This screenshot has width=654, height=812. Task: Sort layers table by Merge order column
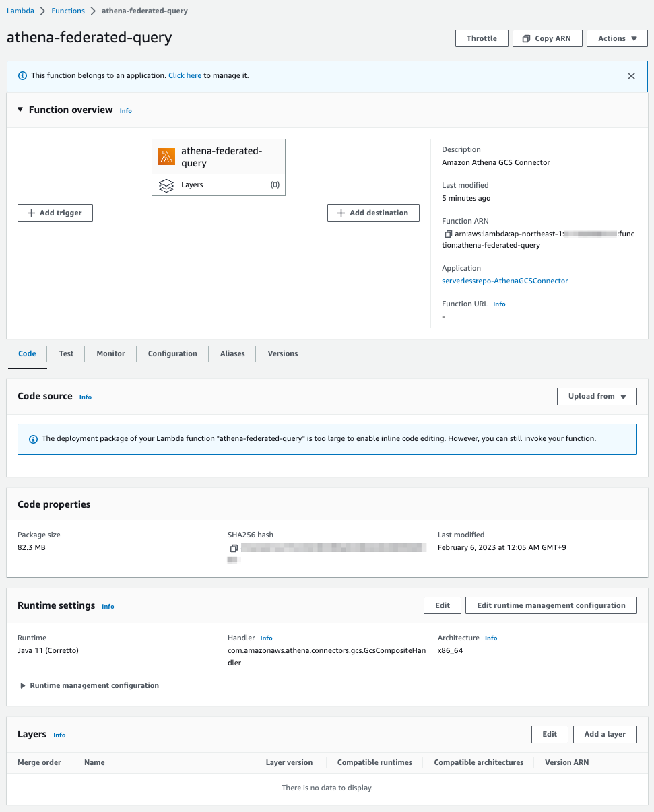point(39,762)
